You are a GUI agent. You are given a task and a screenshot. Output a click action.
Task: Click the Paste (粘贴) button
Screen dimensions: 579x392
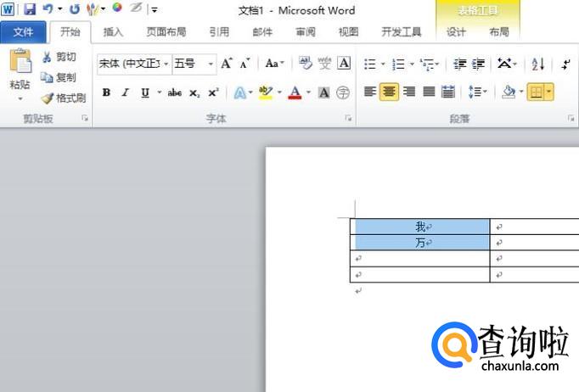[x=20, y=72]
